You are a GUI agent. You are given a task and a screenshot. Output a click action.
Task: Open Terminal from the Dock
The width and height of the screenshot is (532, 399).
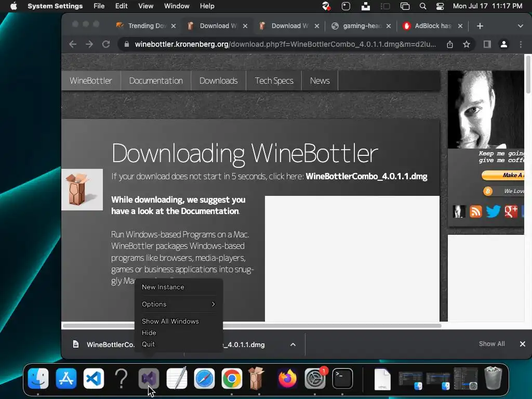pyautogui.click(x=343, y=378)
